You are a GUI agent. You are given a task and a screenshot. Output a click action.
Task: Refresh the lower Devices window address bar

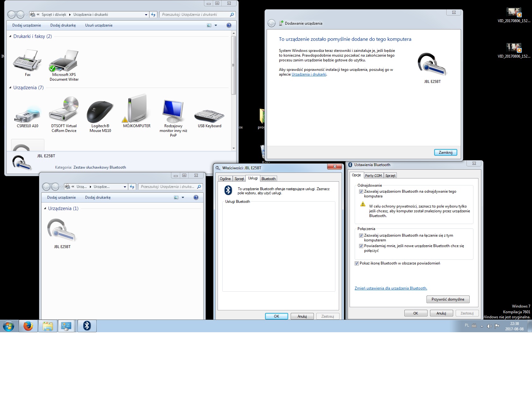coord(132,187)
